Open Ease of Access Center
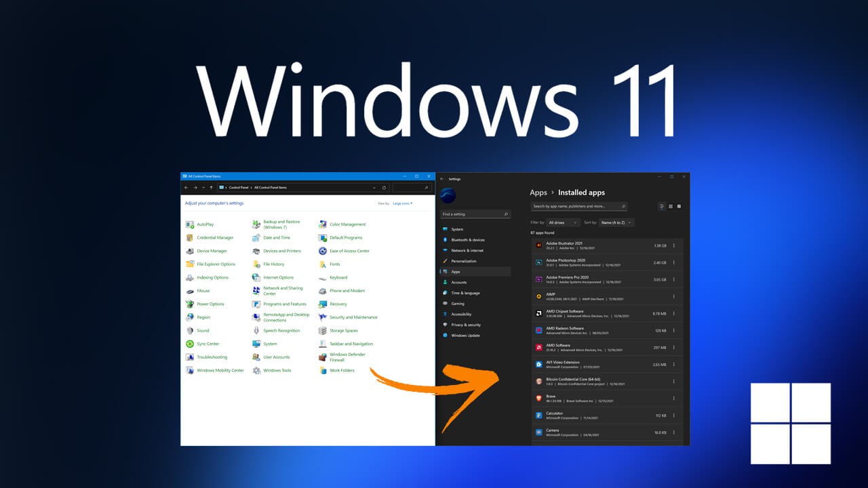The image size is (868, 488). click(344, 251)
